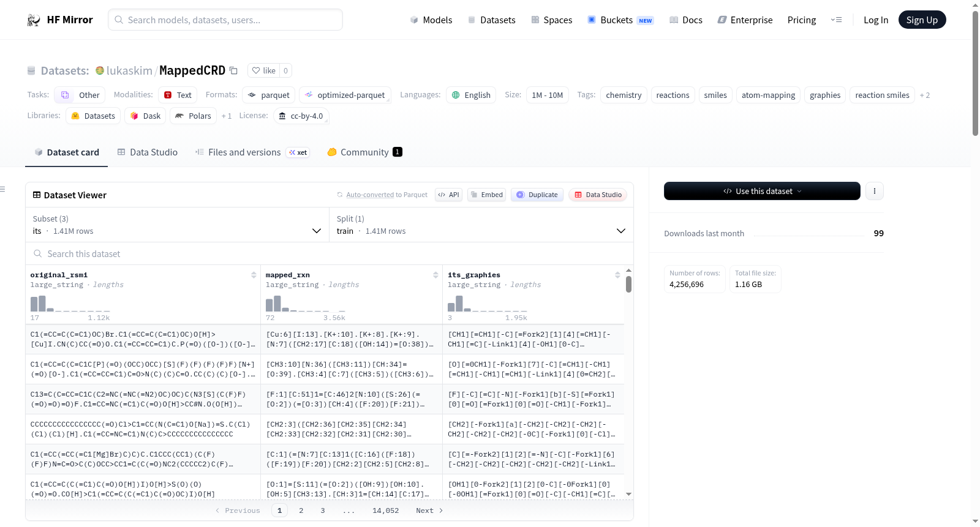This screenshot has width=980, height=527.
Task: Expand the +1 more libraries
Action: (x=227, y=116)
